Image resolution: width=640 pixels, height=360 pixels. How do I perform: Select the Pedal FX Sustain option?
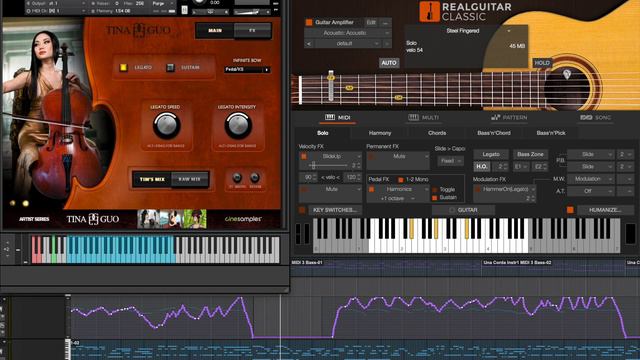pos(435,198)
